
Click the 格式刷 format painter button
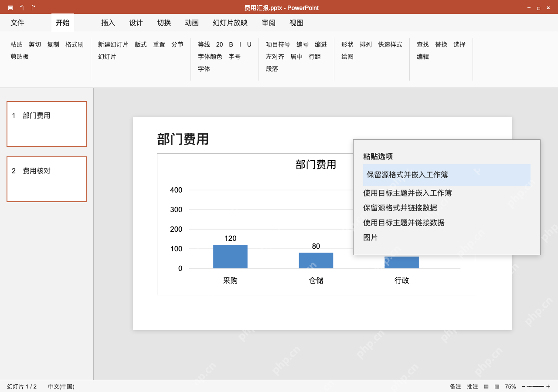[75, 44]
